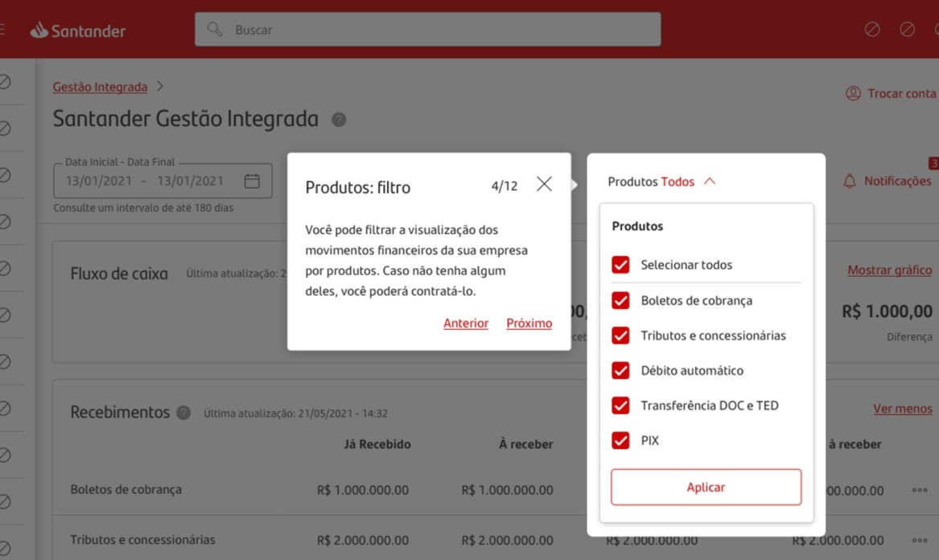Open more options for Tributos e concessionárias row
Viewport: 939px width, 560px height.
[920, 540]
